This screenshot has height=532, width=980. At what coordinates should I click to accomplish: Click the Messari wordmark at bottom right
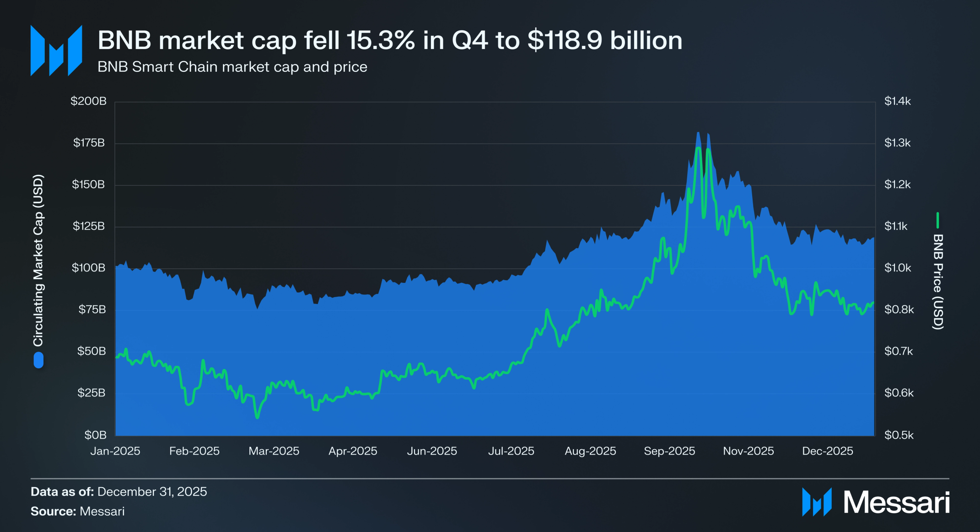(x=897, y=502)
